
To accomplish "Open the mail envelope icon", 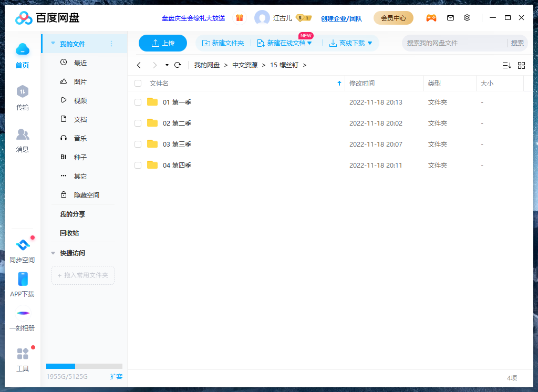I will click(450, 18).
